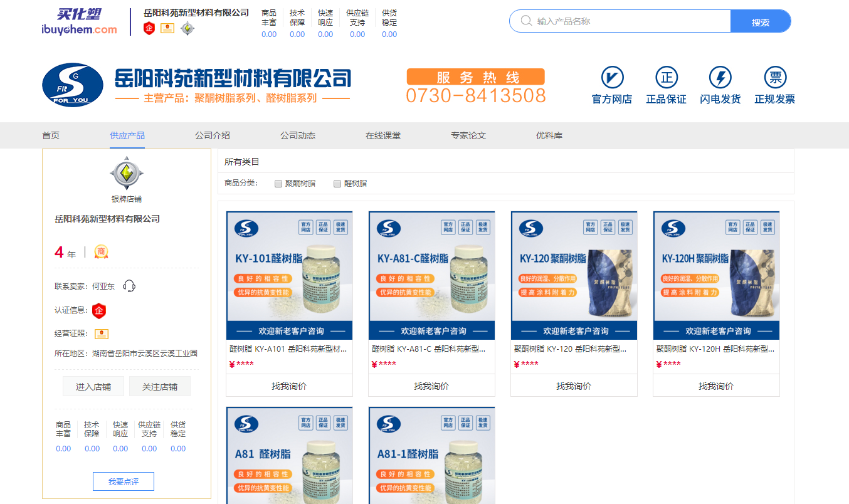Open the 聚酮树脂 KY-120H product title link
Viewport: 849px width, 504px height.
(x=715, y=349)
